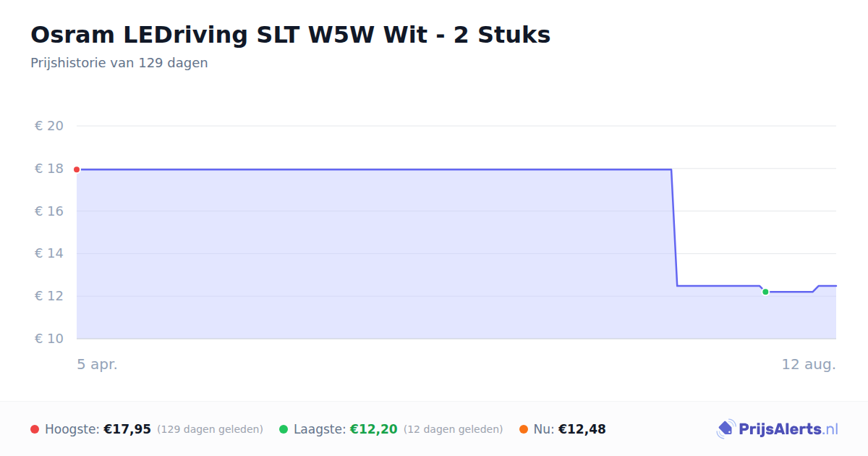Image resolution: width=868 pixels, height=456 pixels.
Task: Click the Prijshistorie van 129 dagen subtitle
Action: coord(119,63)
